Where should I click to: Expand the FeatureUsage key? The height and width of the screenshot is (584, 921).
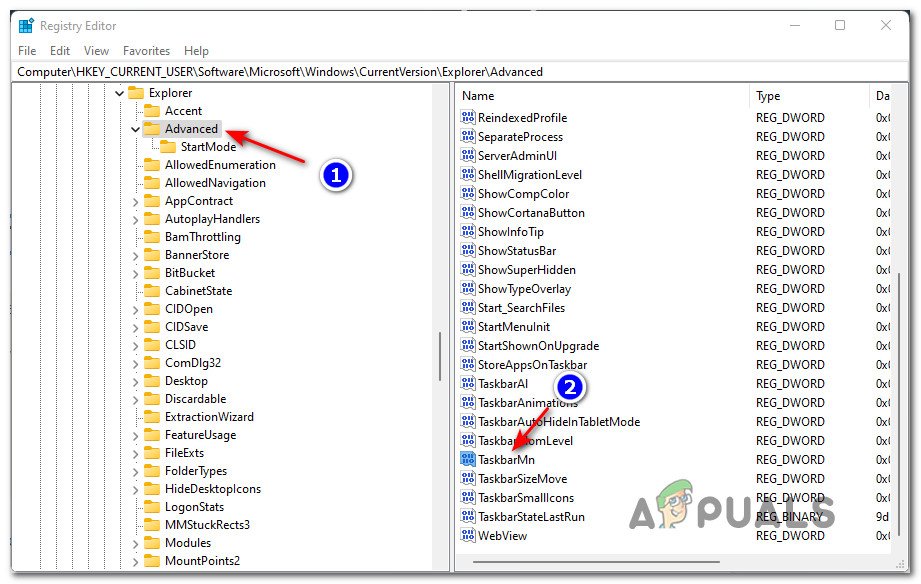click(135, 435)
